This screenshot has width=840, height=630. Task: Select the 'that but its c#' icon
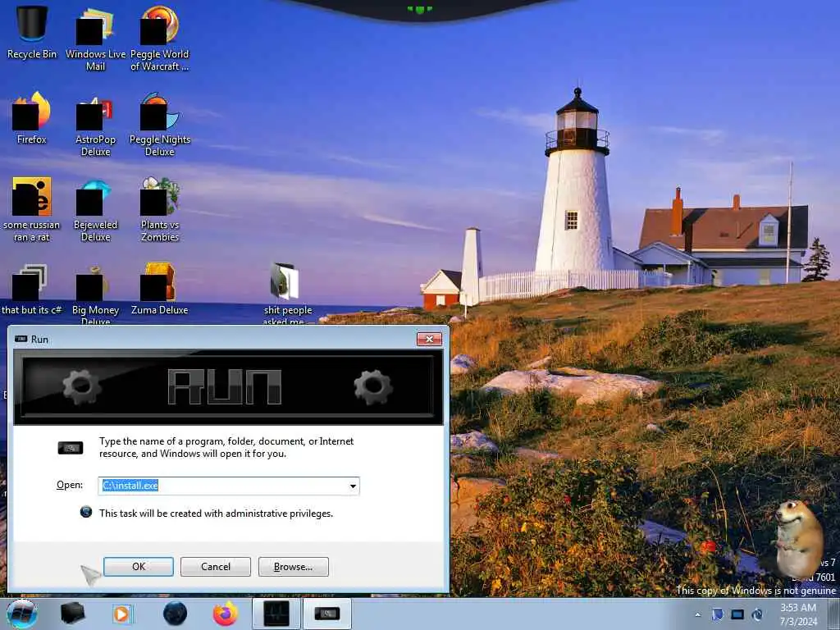point(32,290)
